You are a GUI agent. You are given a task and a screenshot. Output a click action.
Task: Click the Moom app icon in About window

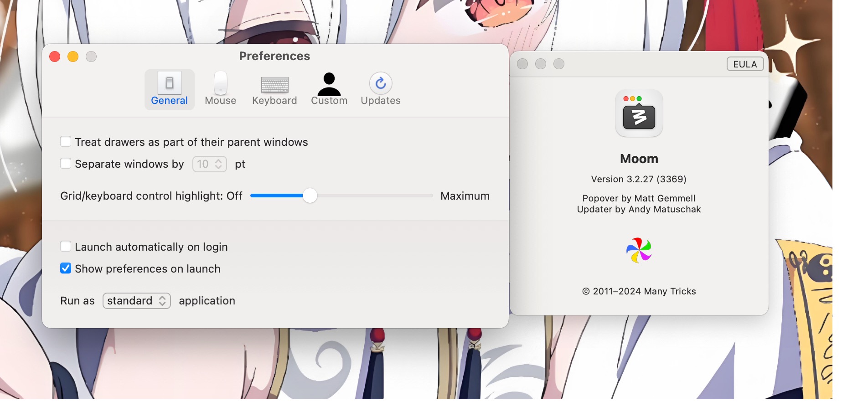639,113
